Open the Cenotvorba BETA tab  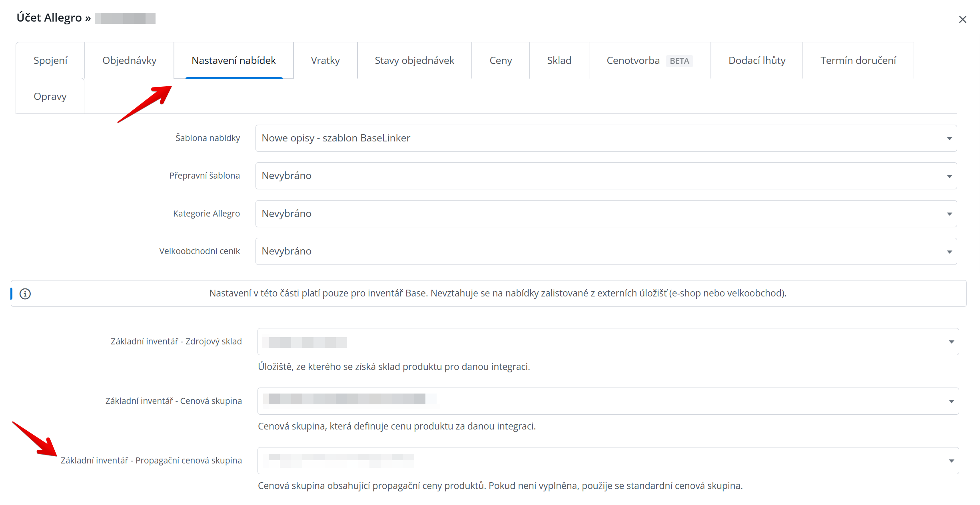tap(650, 60)
